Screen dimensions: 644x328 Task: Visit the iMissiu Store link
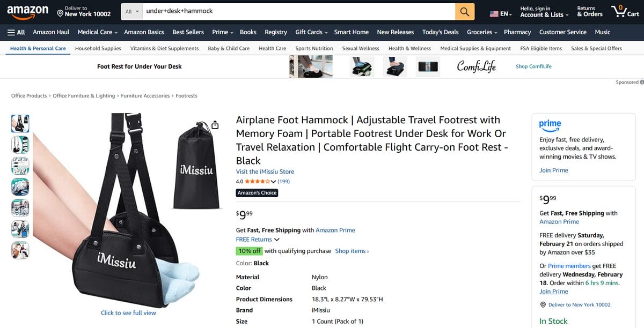pyautogui.click(x=265, y=171)
